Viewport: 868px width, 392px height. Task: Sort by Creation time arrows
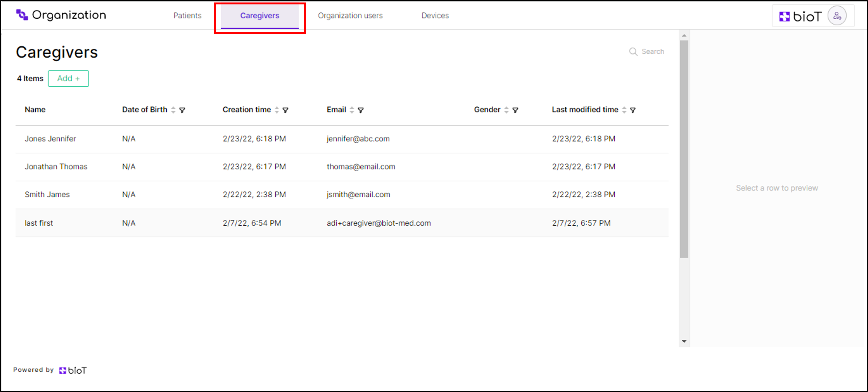[277, 110]
